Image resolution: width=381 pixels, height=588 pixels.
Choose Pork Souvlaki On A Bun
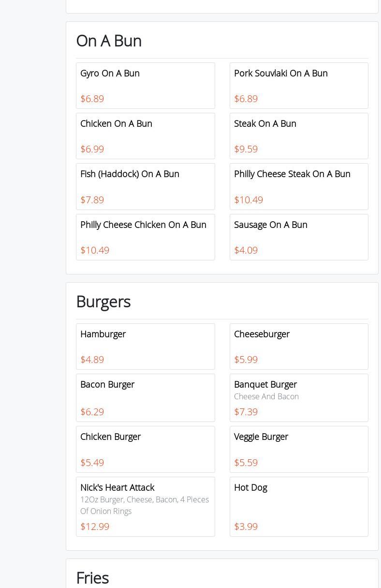(x=299, y=86)
